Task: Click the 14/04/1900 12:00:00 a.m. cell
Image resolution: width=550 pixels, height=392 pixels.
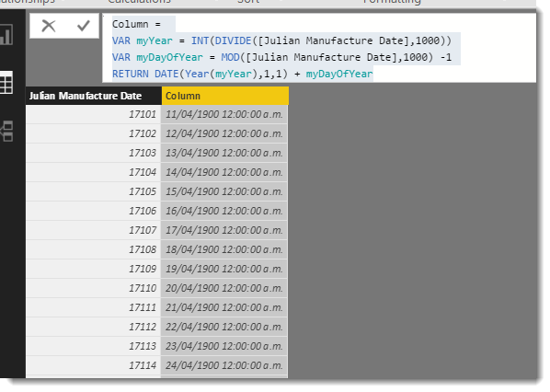Action: 224,172
